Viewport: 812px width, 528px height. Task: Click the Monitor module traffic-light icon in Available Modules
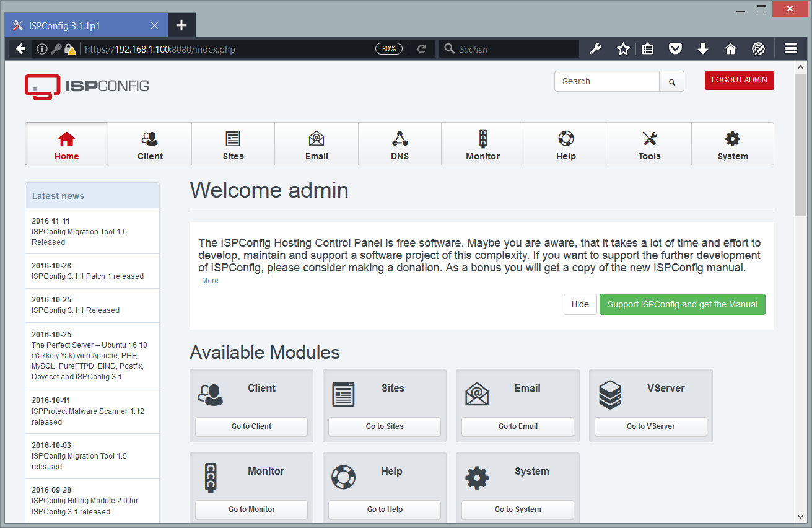pos(211,478)
